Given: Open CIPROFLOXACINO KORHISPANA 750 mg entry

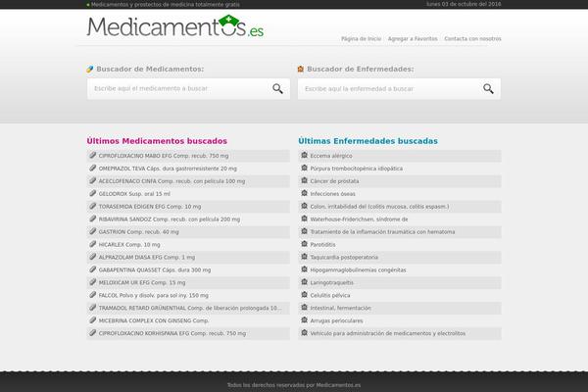Looking at the screenshot, I should (172, 333).
